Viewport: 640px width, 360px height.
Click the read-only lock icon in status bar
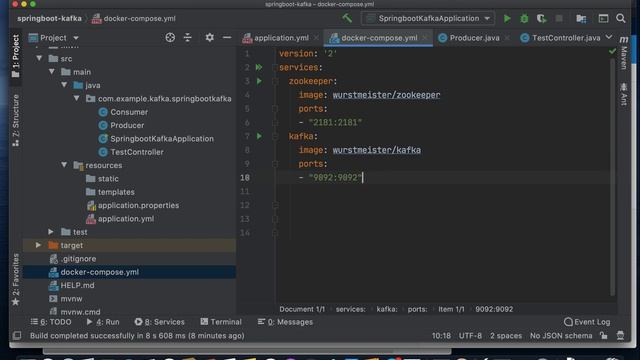point(604,336)
